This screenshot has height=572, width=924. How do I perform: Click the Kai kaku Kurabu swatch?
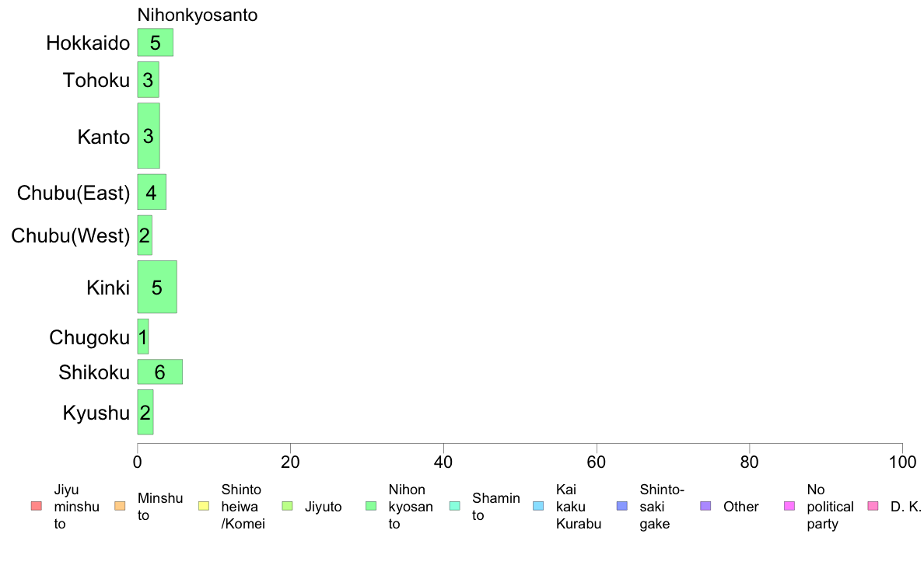pos(538,506)
